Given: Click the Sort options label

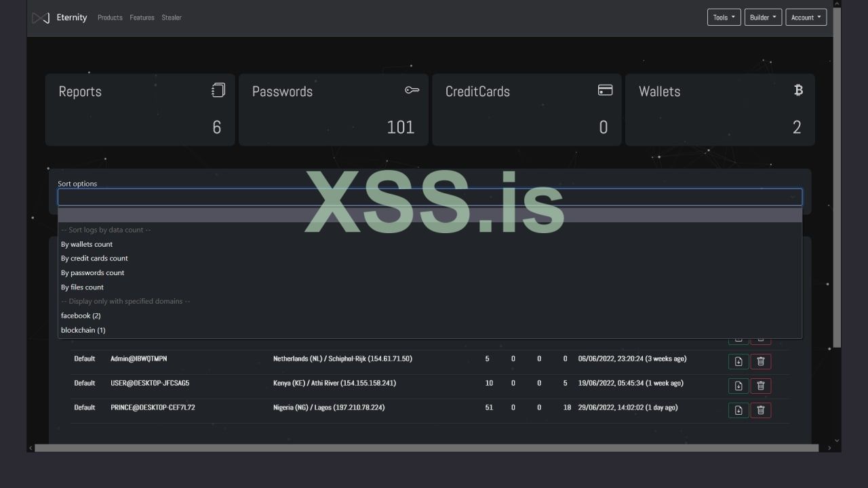Looking at the screenshot, I should (77, 184).
